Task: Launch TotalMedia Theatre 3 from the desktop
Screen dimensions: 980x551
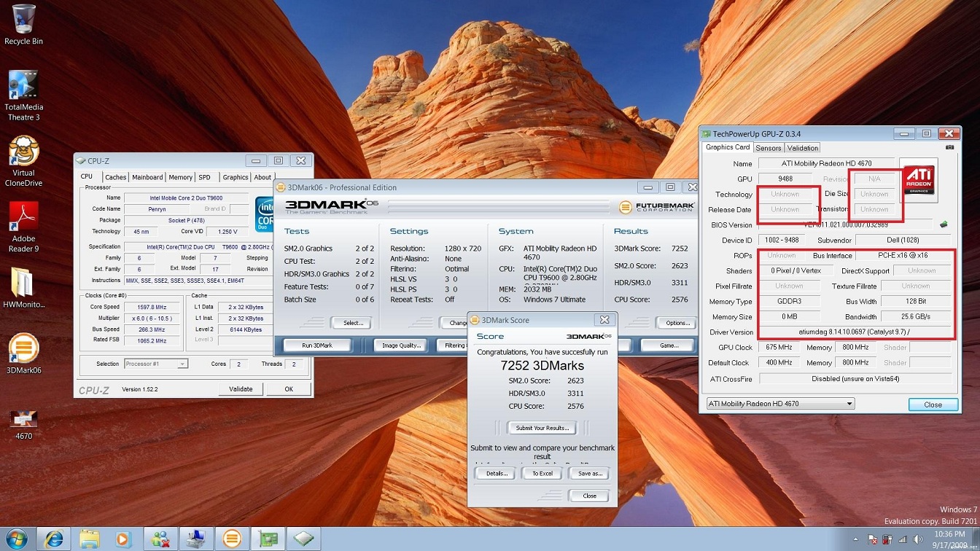Action: (x=23, y=95)
